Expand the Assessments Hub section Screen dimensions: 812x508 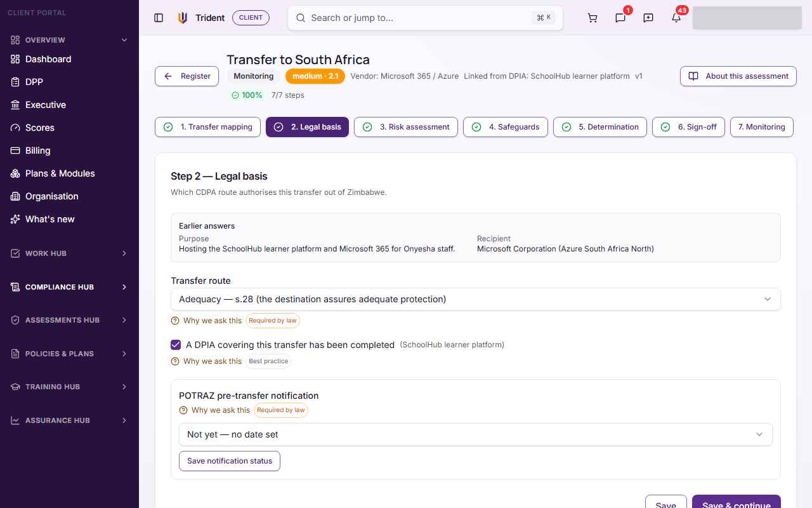tap(69, 320)
